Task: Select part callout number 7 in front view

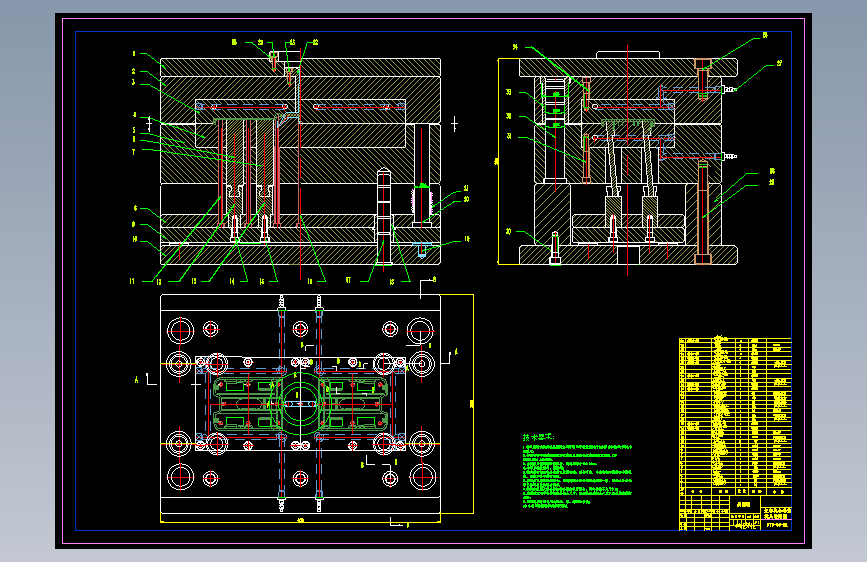Action: pos(134,152)
